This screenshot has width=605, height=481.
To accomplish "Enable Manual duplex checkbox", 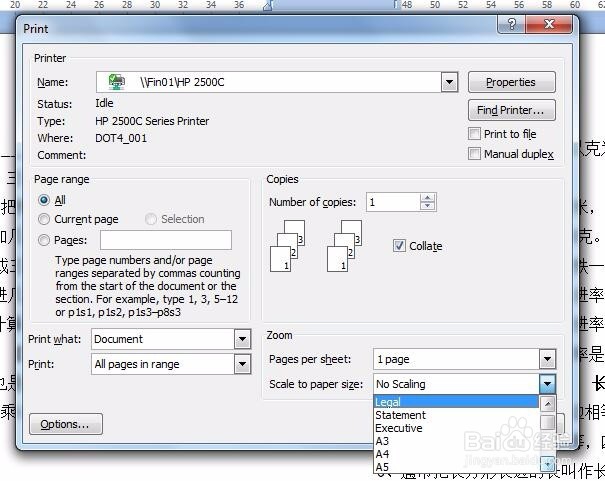I will click(x=474, y=154).
